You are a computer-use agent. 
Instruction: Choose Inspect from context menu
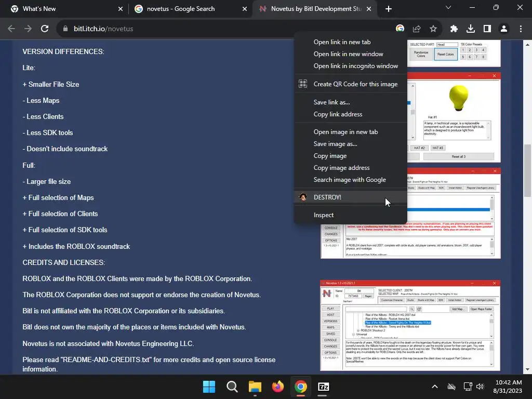(x=351, y=215)
